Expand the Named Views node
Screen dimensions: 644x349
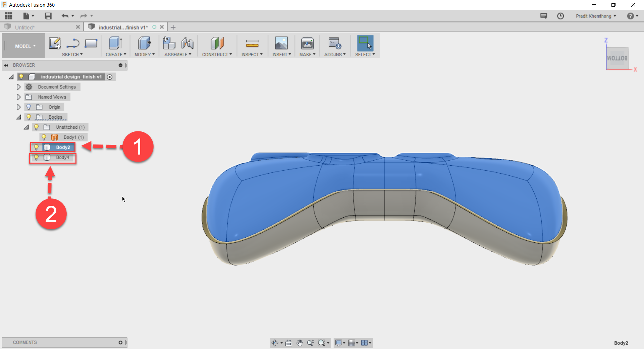pos(18,97)
